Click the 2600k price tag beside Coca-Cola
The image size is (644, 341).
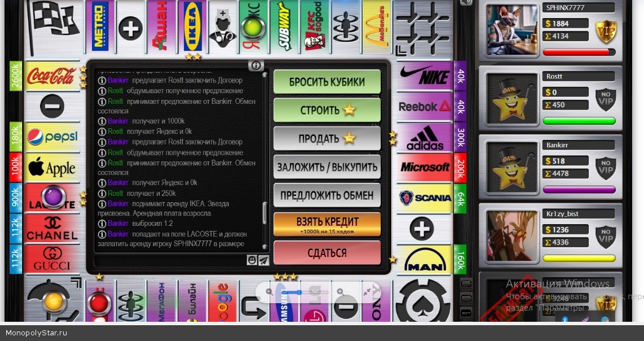point(16,76)
